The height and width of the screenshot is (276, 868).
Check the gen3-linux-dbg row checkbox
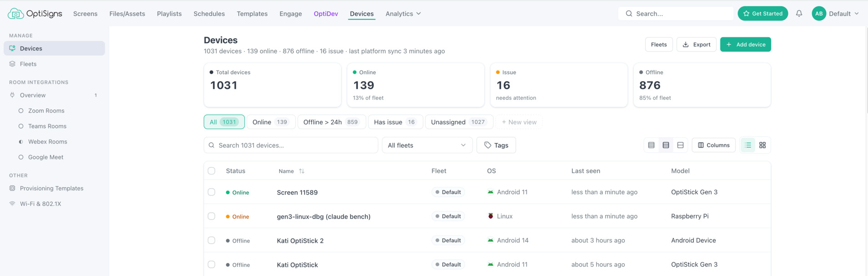pyautogui.click(x=211, y=216)
